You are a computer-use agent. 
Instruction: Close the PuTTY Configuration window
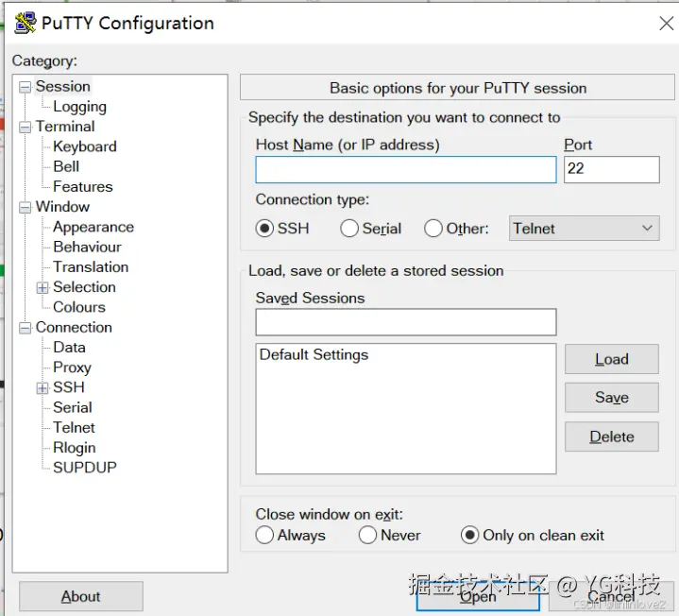(665, 25)
